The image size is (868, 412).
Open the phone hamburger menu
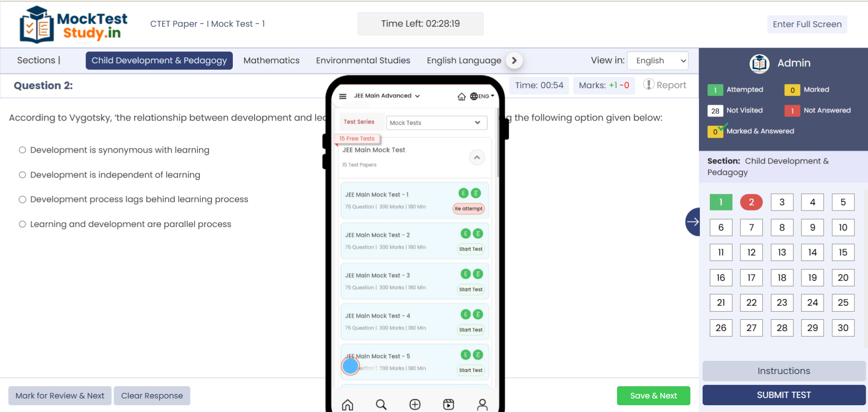click(343, 96)
